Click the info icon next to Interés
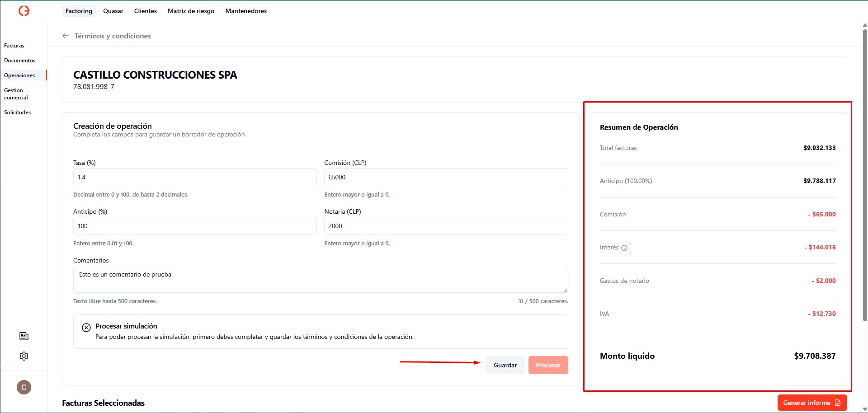Viewport: 868px width, 413px height. click(x=624, y=248)
